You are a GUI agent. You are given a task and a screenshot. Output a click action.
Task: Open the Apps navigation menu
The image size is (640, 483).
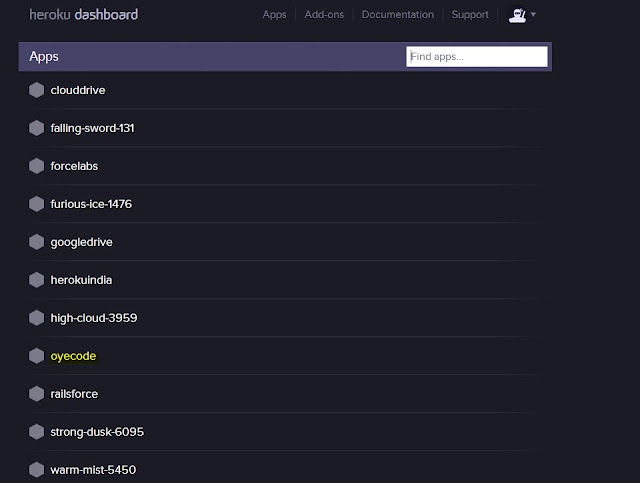tap(274, 15)
